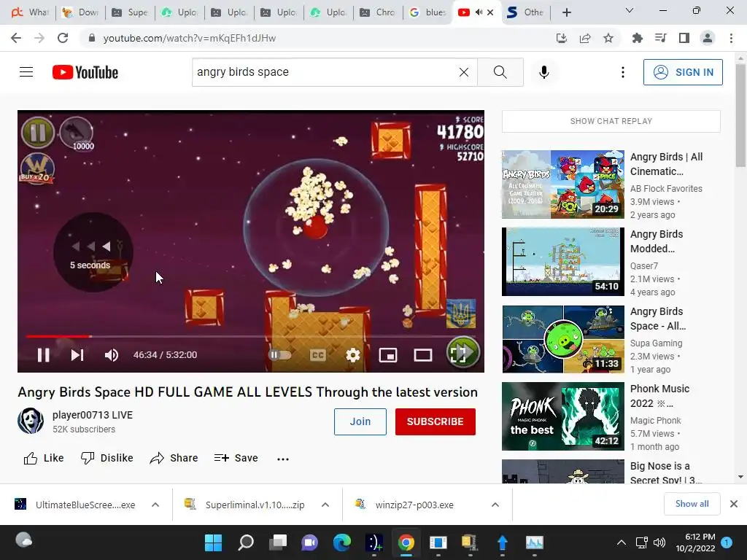Open the tab search chevron
The image size is (747, 560).
tap(630, 10)
